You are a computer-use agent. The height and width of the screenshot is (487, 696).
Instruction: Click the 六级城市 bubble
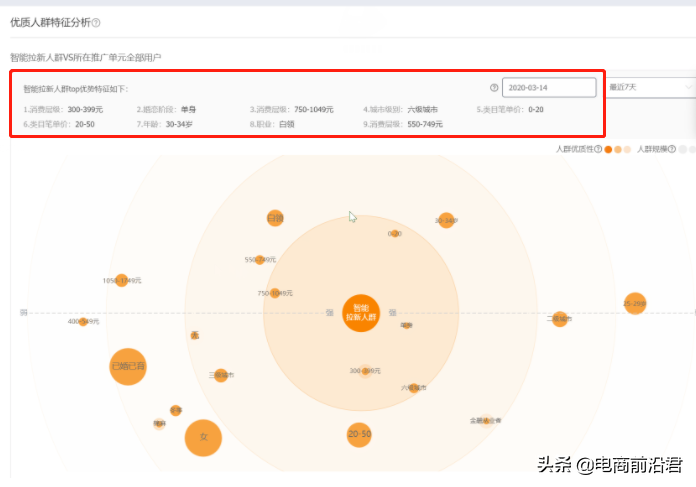tap(414, 388)
